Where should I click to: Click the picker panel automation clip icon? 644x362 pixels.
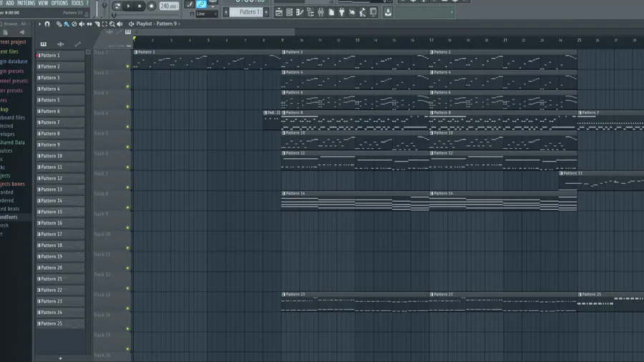(77, 44)
